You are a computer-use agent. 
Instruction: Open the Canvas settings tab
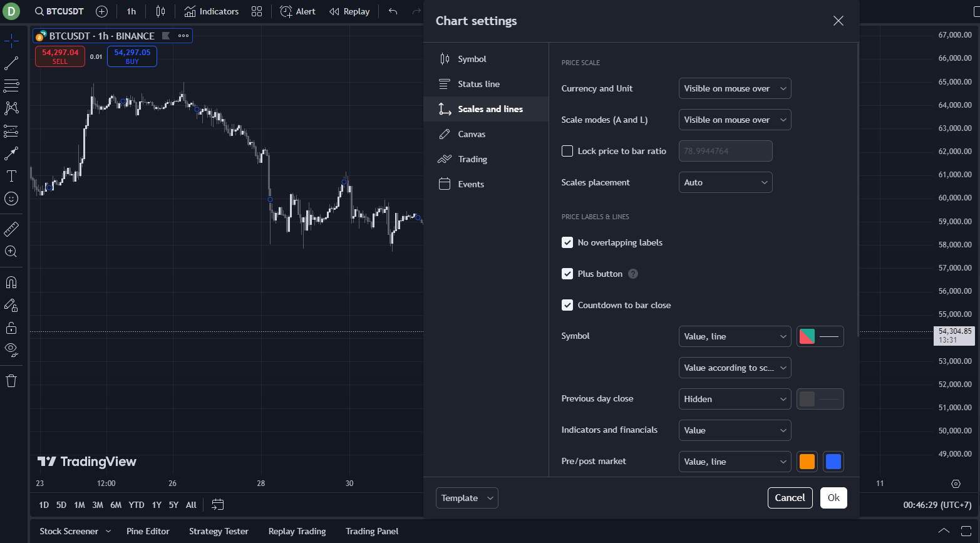tap(486, 134)
